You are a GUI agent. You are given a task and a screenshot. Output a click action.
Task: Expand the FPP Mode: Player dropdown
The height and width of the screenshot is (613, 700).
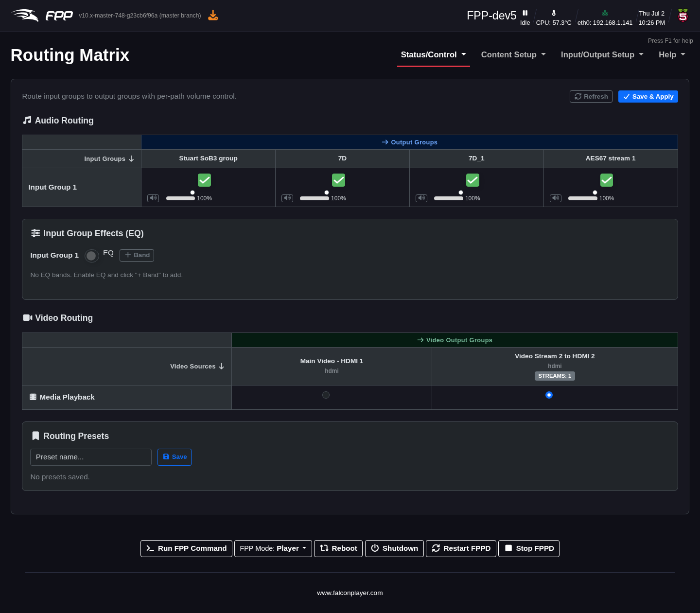(x=273, y=548)
